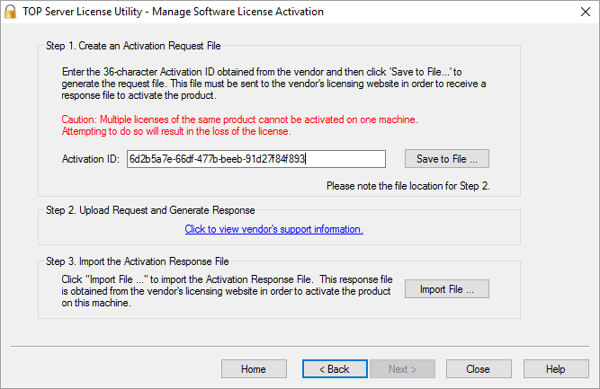
Task: Click the Close button at the bottom
Action: 478,369
